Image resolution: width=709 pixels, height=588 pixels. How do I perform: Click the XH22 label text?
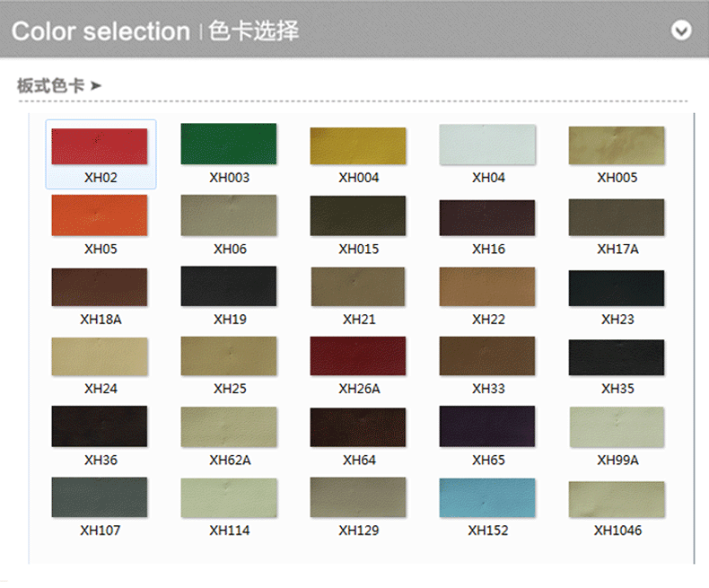point(488,320)
